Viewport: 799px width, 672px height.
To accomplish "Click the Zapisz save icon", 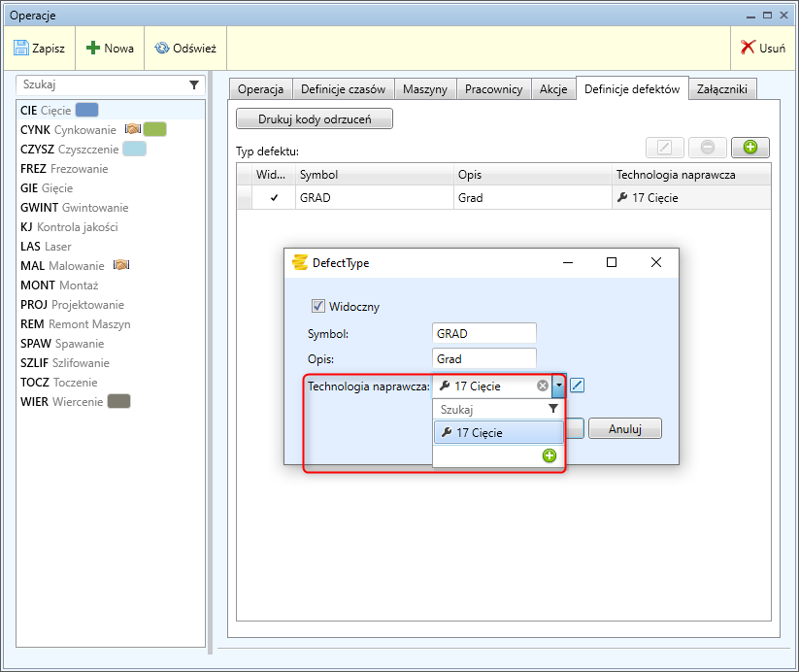I will point(21,48).
